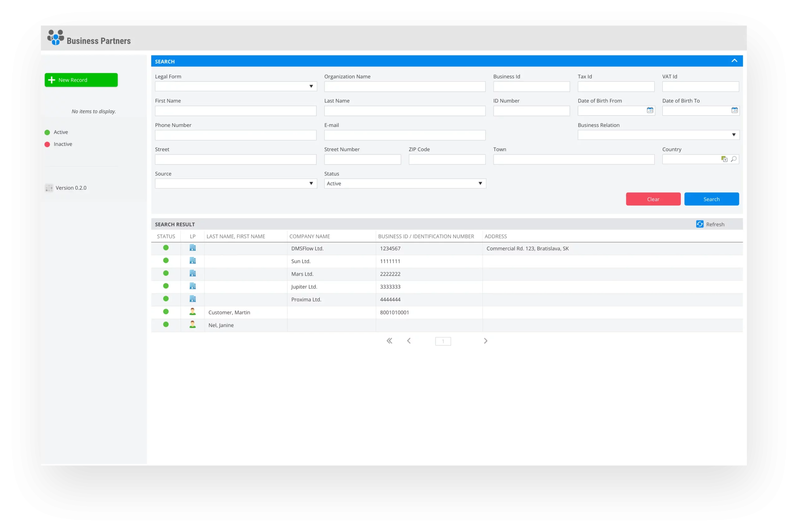This screenshot has height=532, width=798.
Task: Click the plus icon on New Record
Action: click(51, 80)
